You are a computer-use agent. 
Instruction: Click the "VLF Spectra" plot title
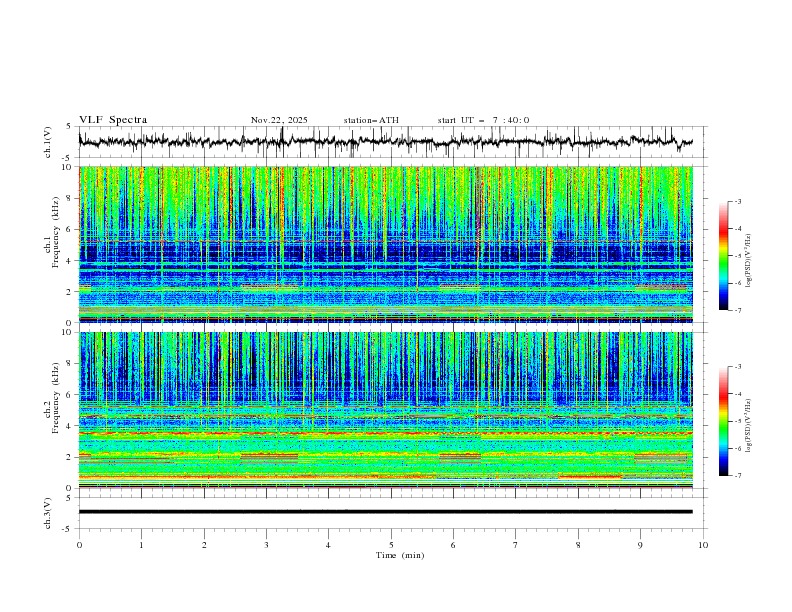[x=113, y=120]
